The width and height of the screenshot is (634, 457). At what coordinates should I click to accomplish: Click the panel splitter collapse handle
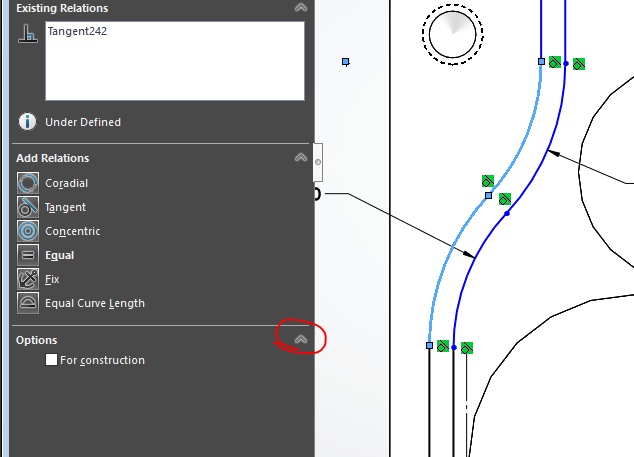(x=318, y=162)
